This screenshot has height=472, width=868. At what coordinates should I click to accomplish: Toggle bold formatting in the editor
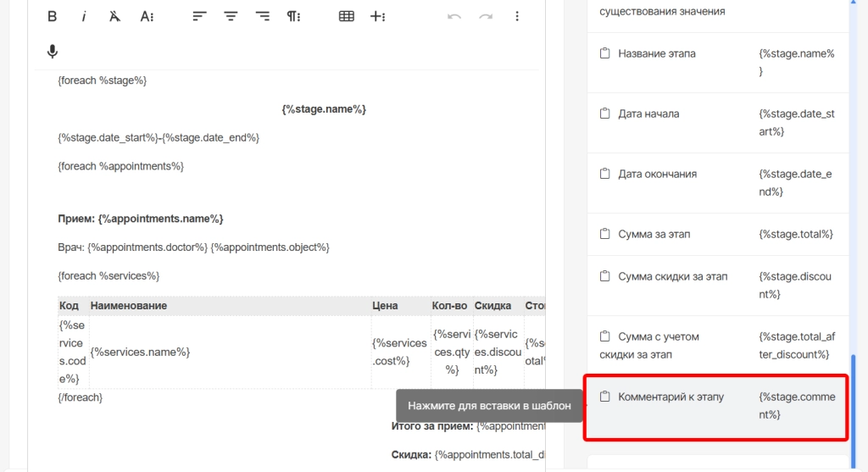click(x=53, y=16)
